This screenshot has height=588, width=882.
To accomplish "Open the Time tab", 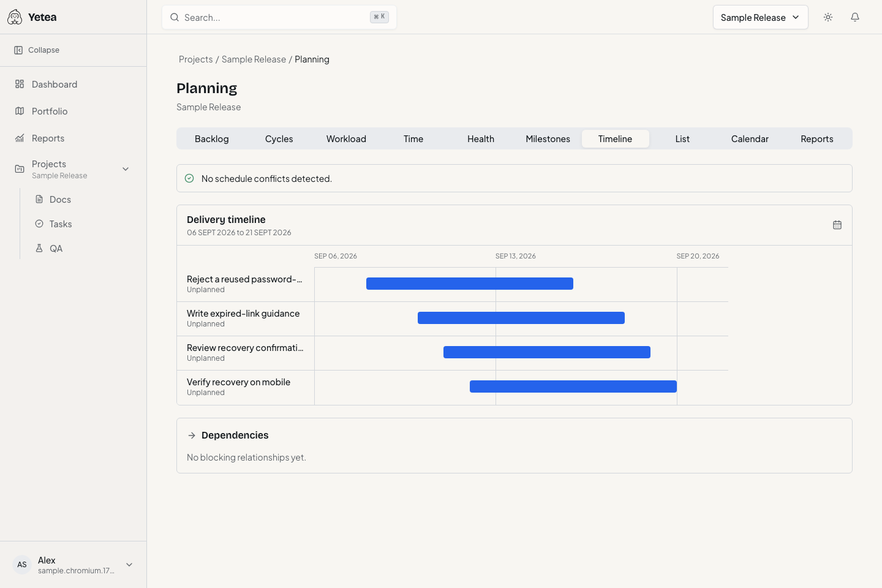I will [413, 139].
